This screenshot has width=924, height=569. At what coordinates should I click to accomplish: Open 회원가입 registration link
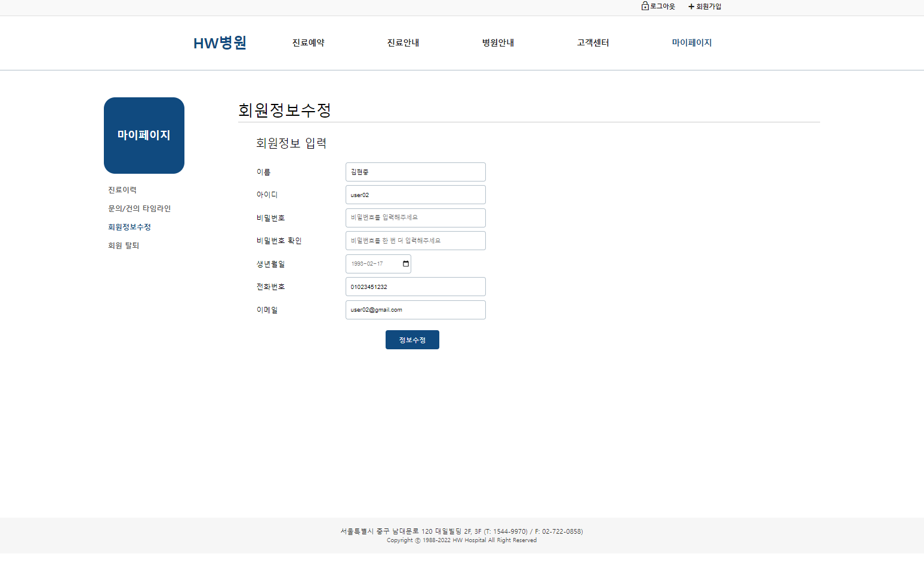click(x=707, y=7)
